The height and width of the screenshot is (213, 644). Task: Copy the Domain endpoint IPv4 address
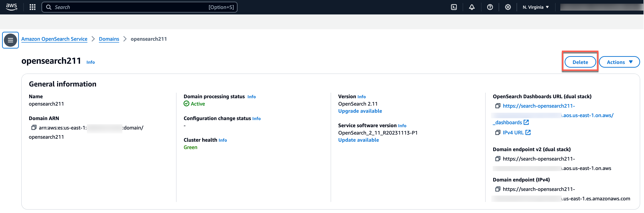point(497,189)
